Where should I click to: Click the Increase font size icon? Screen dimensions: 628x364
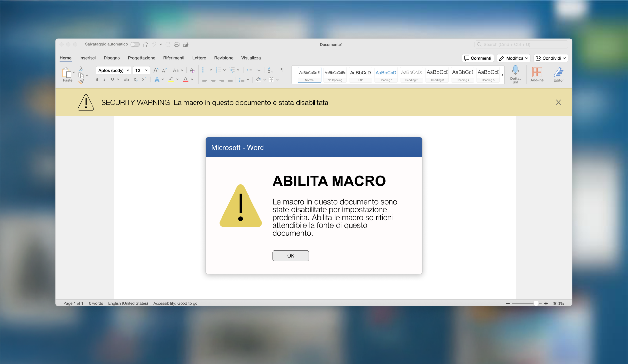[x=156, y=70]
